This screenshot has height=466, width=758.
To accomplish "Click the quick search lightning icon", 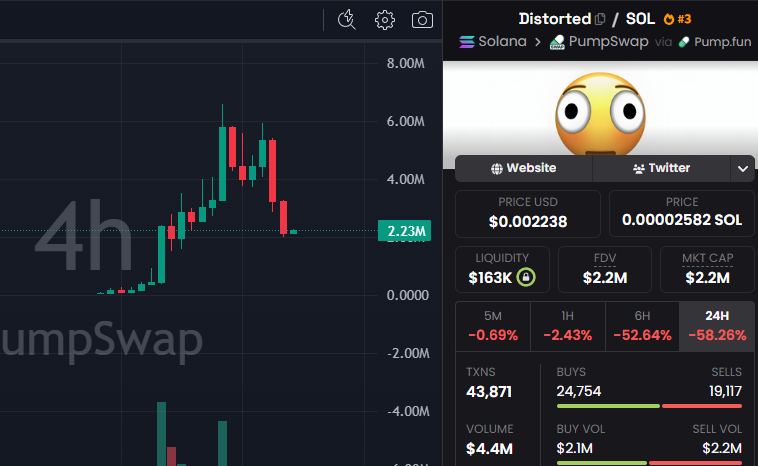I will point(347,20).
